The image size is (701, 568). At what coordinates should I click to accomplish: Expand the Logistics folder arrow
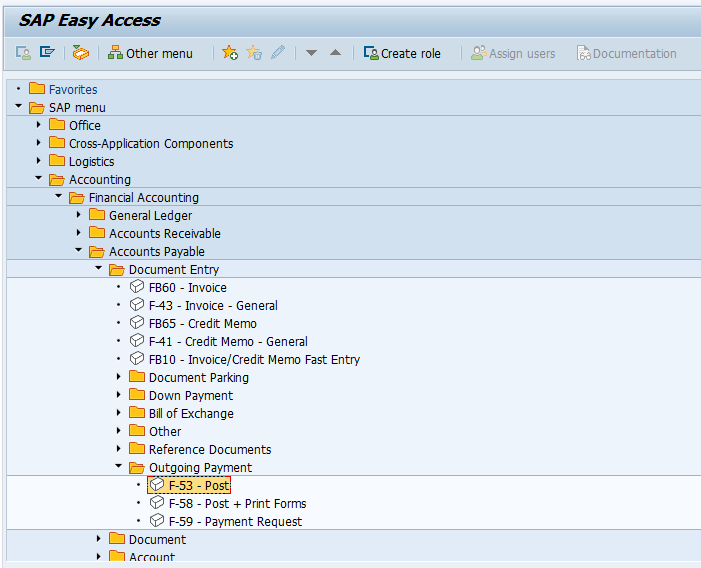(38, 160)
